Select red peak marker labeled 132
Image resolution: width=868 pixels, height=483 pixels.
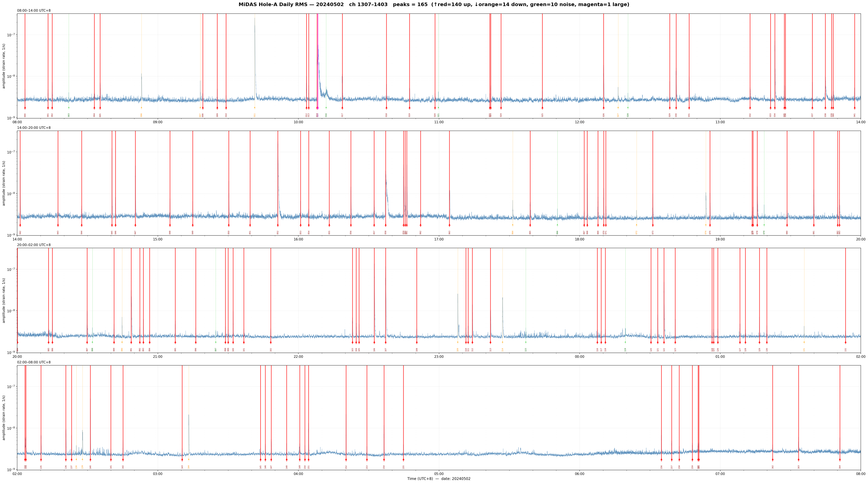point(846,342)
